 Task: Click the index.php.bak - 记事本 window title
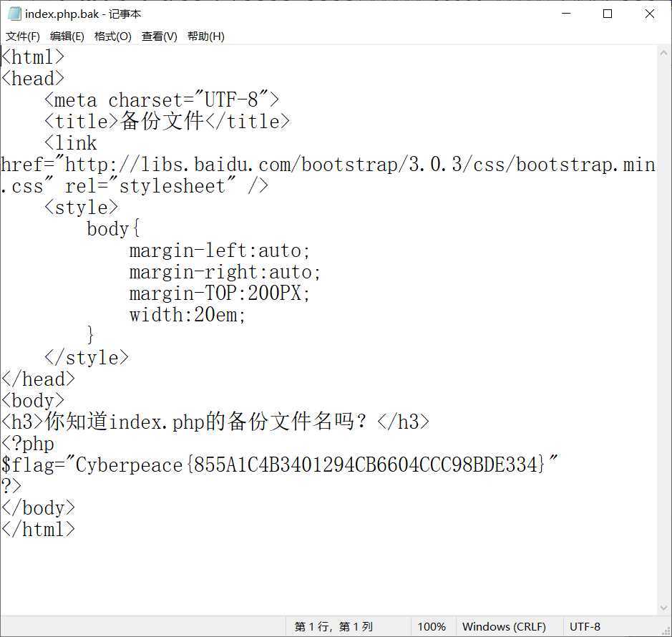[x=83, y=14]
